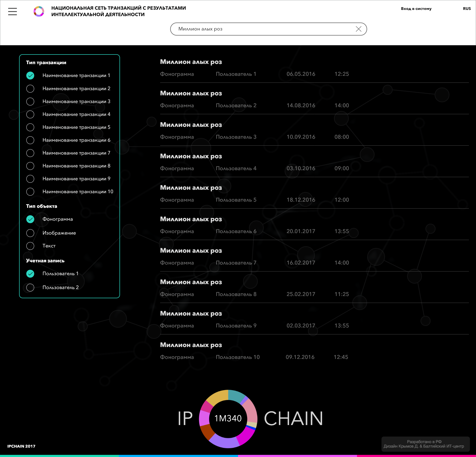Uncheck the 'Фонограмма' object type

(30, 219)
